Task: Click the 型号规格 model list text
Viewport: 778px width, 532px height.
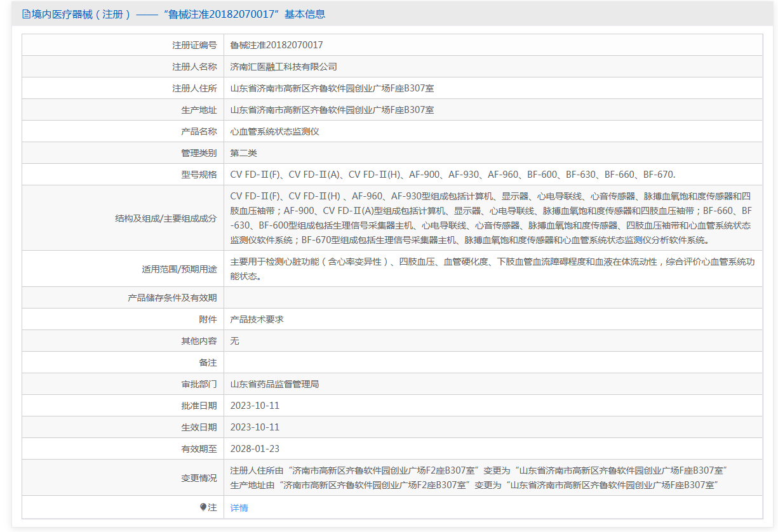Action: [452, 175]
